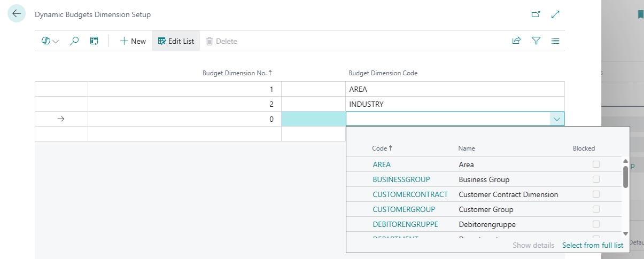Viewport: 644px width, 259px height.
Task: Sort by the Code column header
Action: (x=379, y=148)
